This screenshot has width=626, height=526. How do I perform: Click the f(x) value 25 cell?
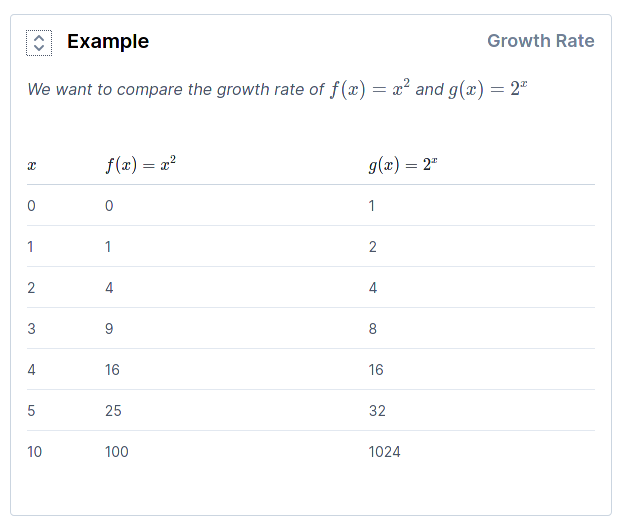[113, 411]
